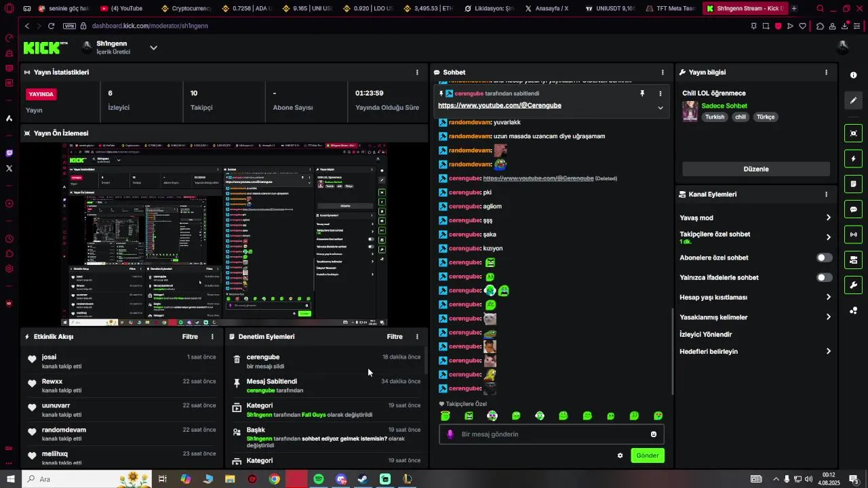Click the Düzenle button
This screenshot has height=488, width=868.
point(755,169)
